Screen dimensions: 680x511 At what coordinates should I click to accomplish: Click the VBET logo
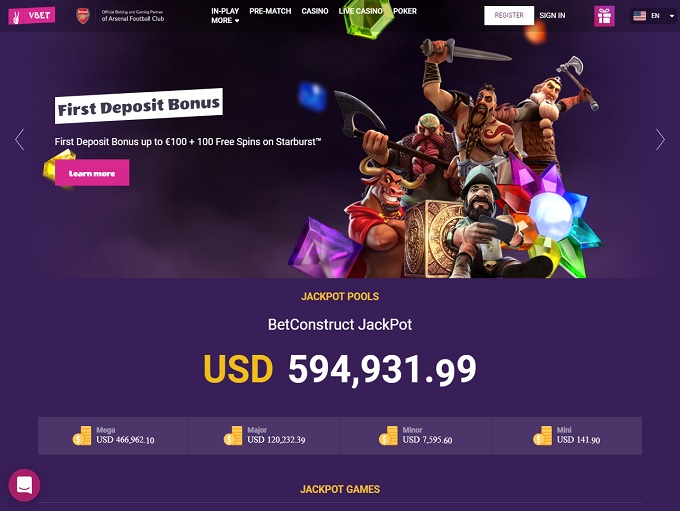point(32,16)
